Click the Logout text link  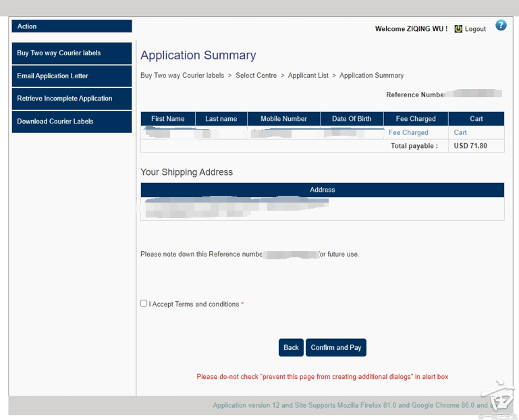point(475,29)
